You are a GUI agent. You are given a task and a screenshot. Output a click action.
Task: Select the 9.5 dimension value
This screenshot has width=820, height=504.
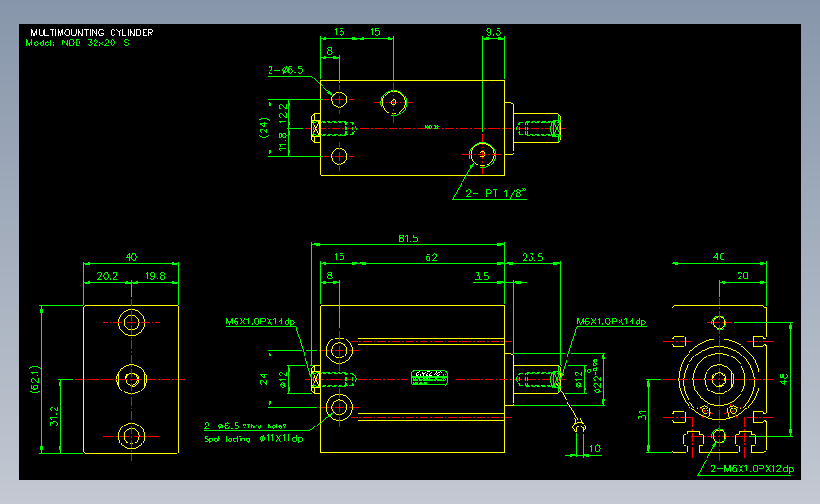494,32
